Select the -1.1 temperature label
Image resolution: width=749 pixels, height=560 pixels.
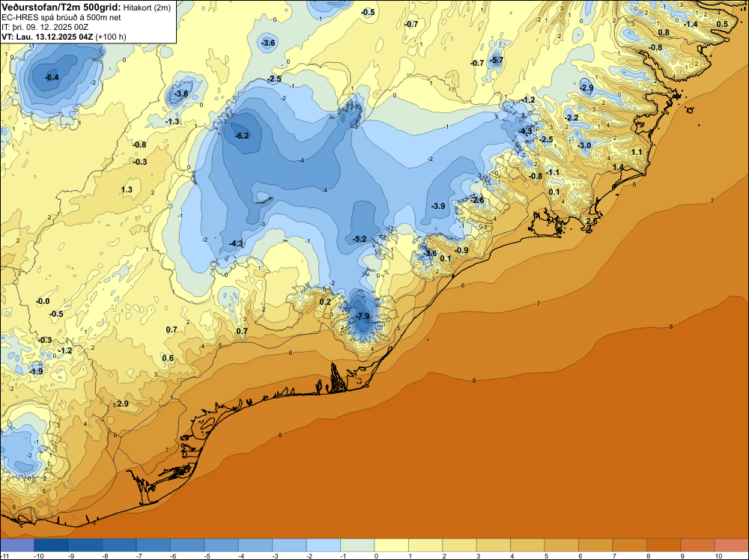click(552, 172)
